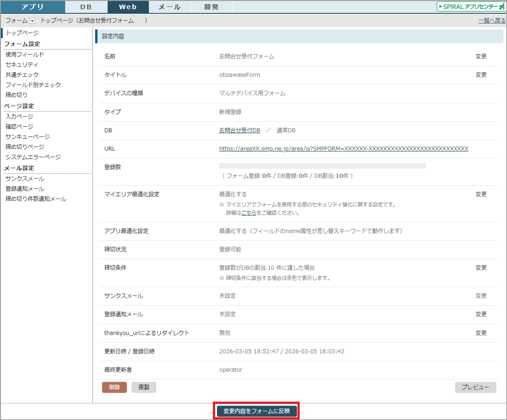
Task: Open 使用フィールド in sidebar
Action: [x=25, y=55]
